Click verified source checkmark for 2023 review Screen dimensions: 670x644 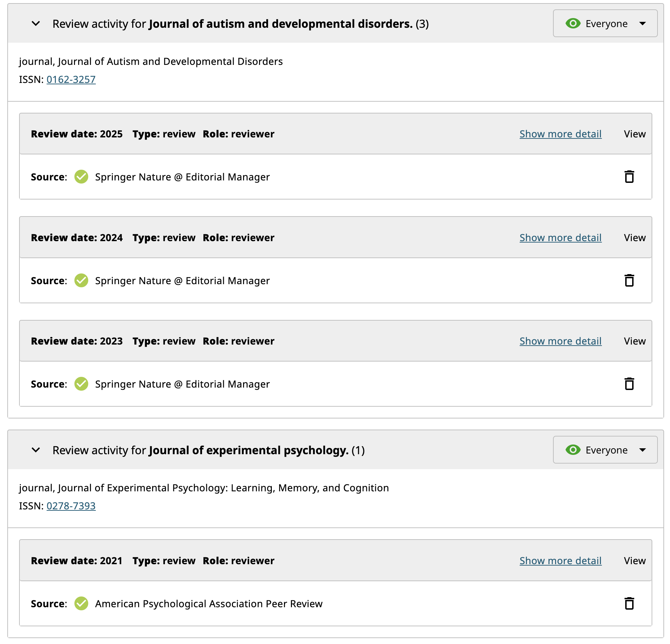tap(81, 384)
